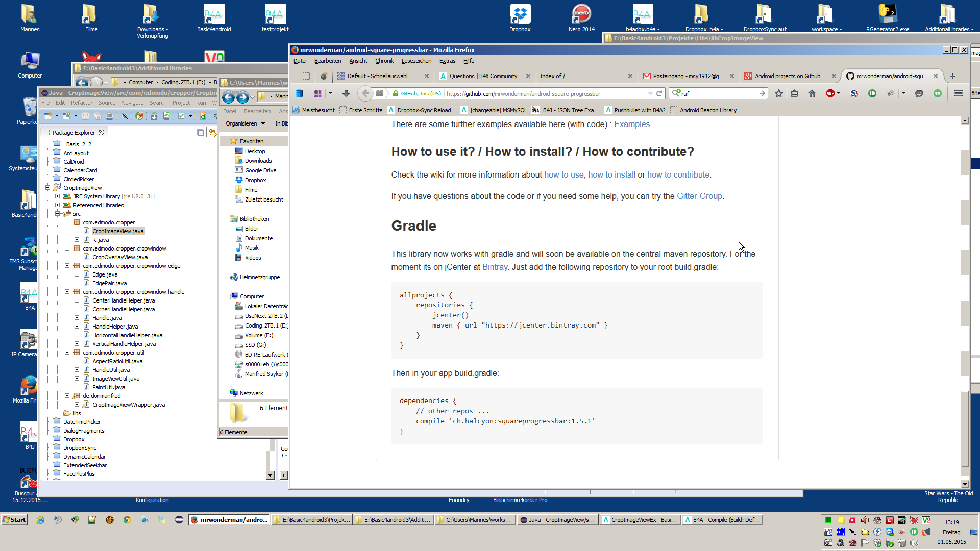Collapse the com.edmodo.cropper.util package
The image size is (980, 551).
click(67, 353)
